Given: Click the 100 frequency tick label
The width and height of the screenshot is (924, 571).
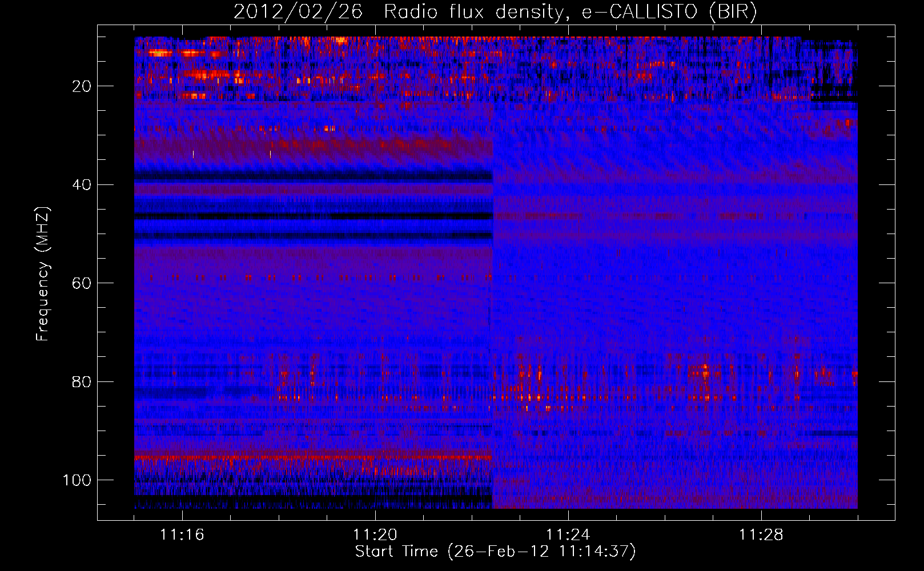Looking at the screenshot, I should click(x=78, y=480).
